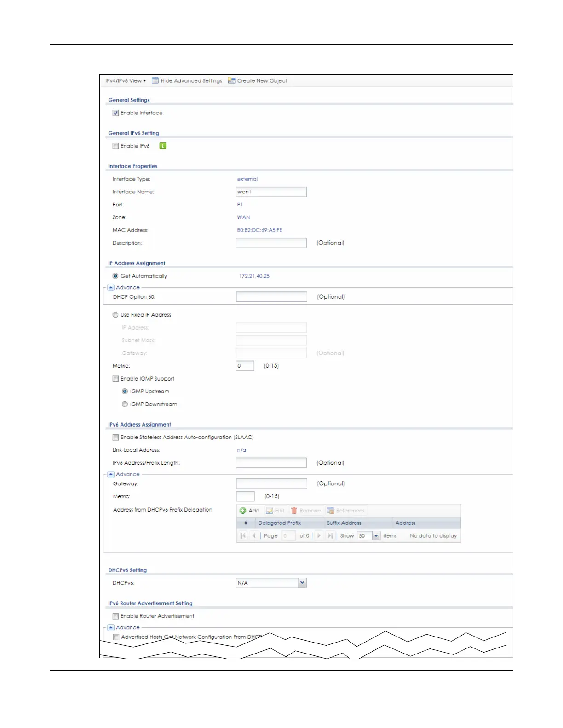563x728 pixels.
Task: Go to previous page in delegation table
Action: pyautogui.click(x=253, y=536)
